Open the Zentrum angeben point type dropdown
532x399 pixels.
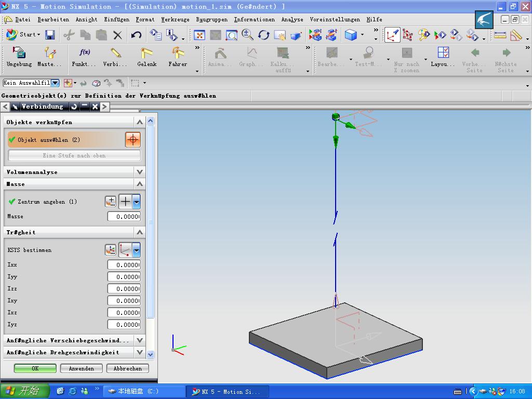(x=136, y=202)
